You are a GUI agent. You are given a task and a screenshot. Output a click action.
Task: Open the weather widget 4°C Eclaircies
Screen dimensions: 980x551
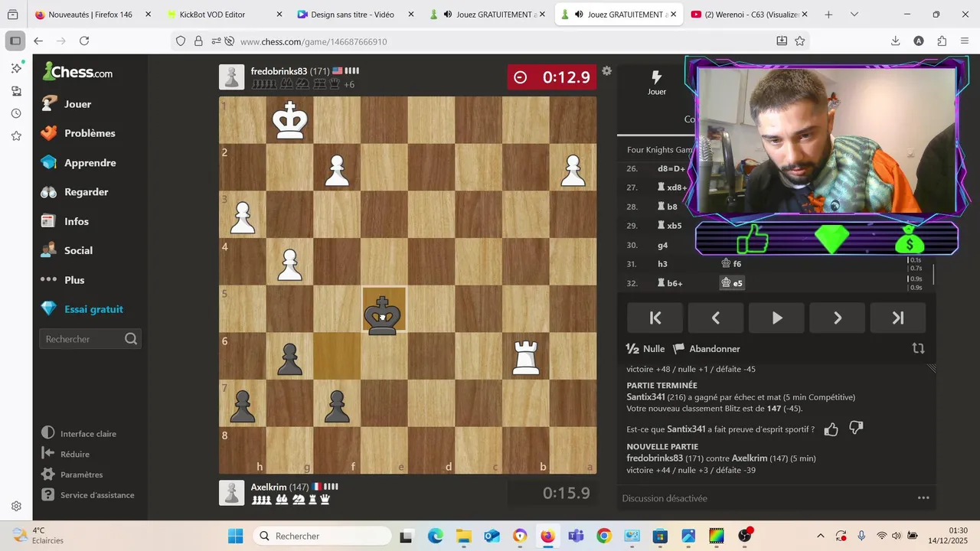pyautogui.click(x=37, y=536)
